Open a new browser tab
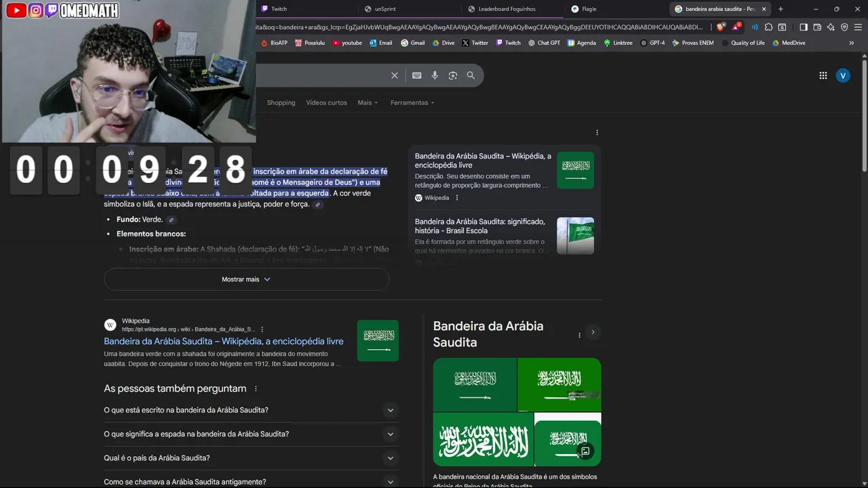Viewport: 868px width, 488px height. (x=781, y=9)
